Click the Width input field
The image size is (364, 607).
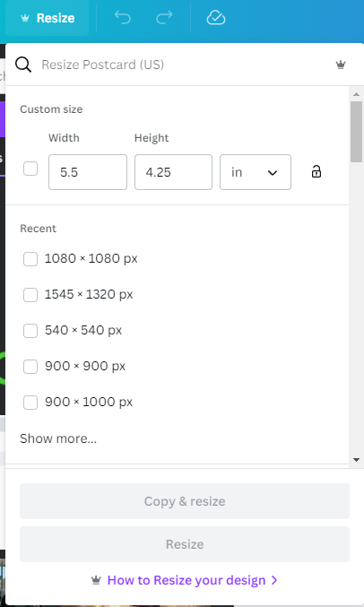pyautogui.click(x=88, y=172)
